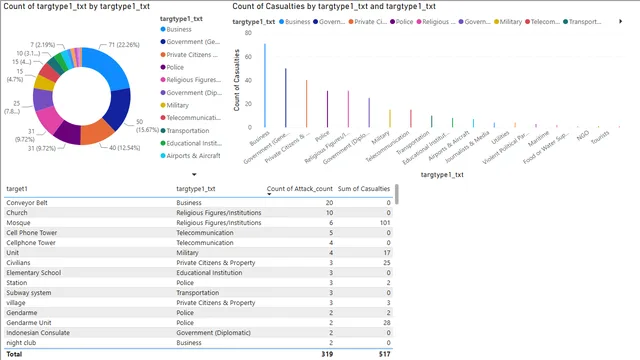Image resolution: width=640 pixels, height=360 pixels.
Task: Click the Mosque row in the table
Action: coord(198,223)
